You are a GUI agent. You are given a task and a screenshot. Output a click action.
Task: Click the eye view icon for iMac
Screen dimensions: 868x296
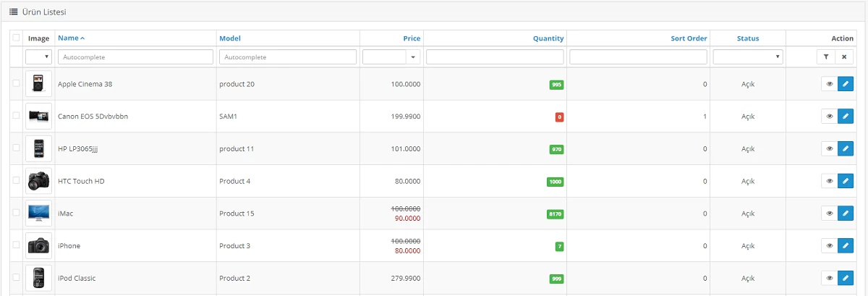tap(829, 213)
